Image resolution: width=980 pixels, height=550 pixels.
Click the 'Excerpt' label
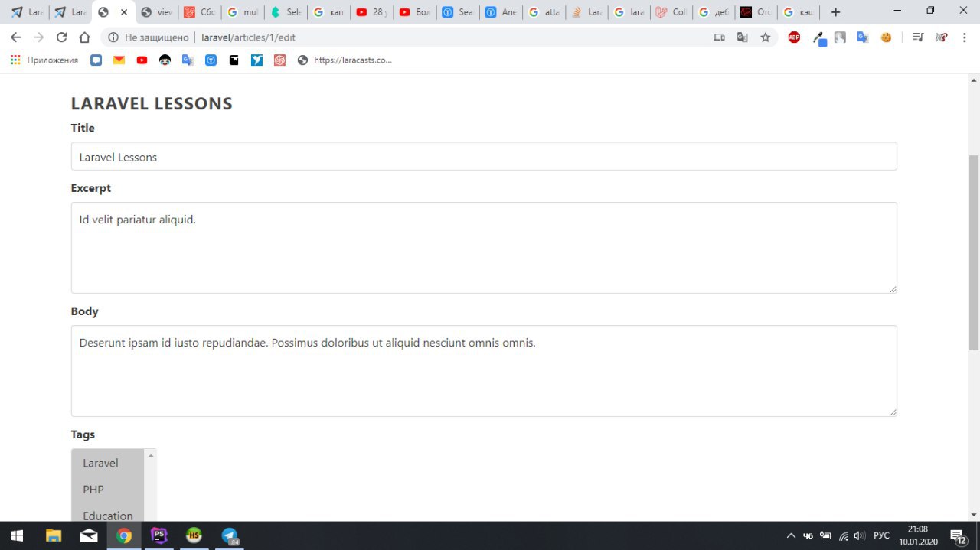click(91, 188)
